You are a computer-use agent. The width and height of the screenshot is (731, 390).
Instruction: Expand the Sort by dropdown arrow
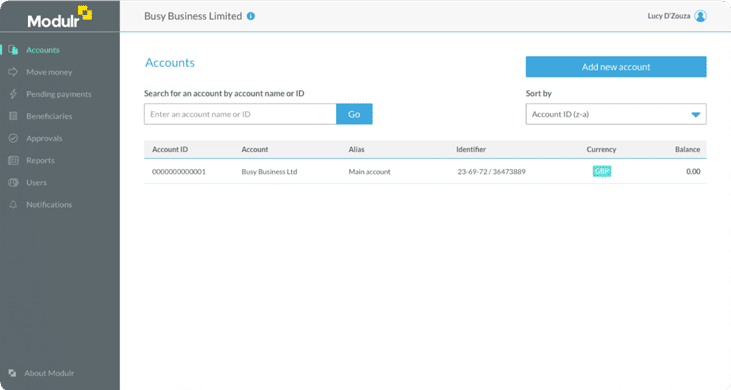point(696,115)
